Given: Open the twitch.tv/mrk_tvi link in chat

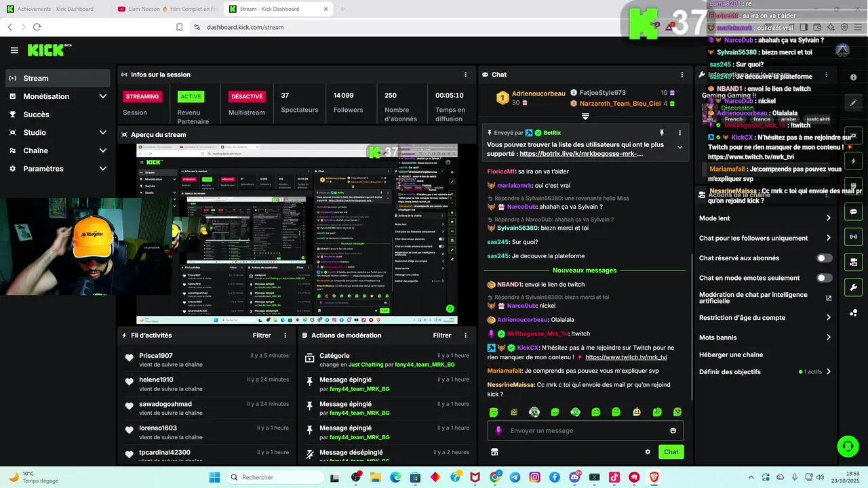Looking at the screenshot, I should point(626,357).
